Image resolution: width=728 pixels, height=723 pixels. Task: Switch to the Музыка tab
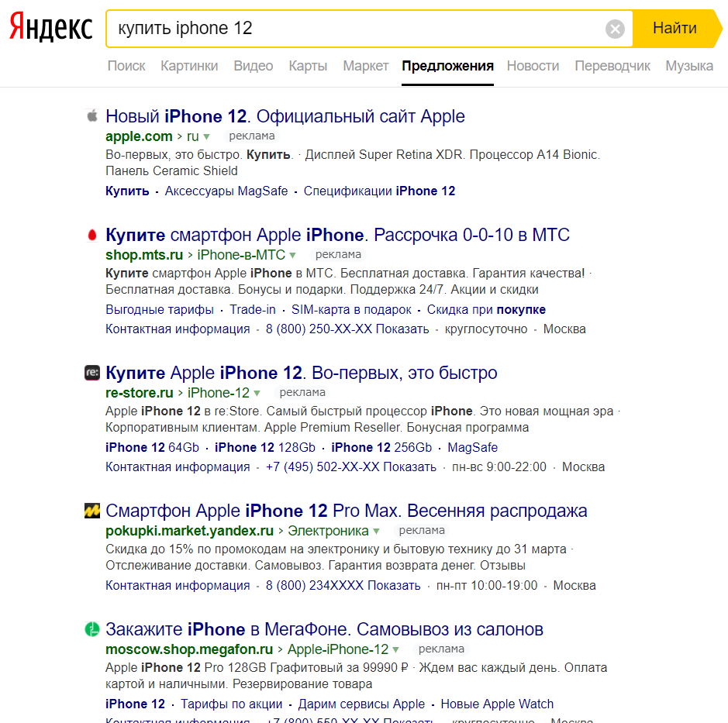[689, 66]
